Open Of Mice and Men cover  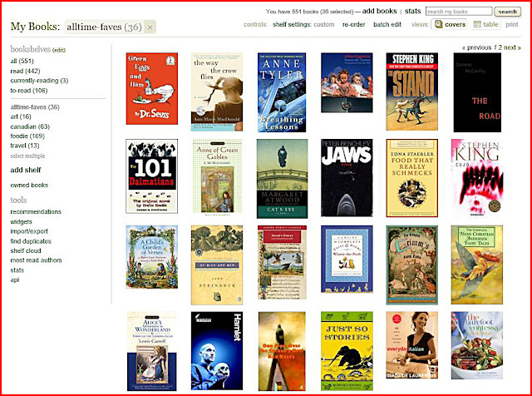click(217, 265)
